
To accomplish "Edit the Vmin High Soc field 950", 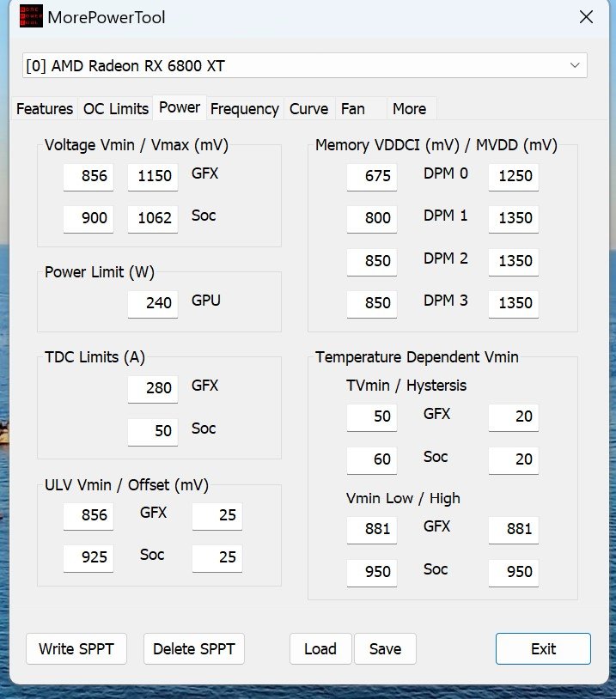I will 514,573.
